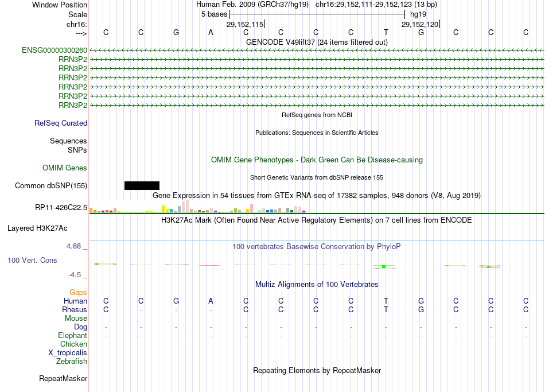Click the RP11-426C22.5 GTEx label
Screen dimensions: 545x392
point(61,208)
